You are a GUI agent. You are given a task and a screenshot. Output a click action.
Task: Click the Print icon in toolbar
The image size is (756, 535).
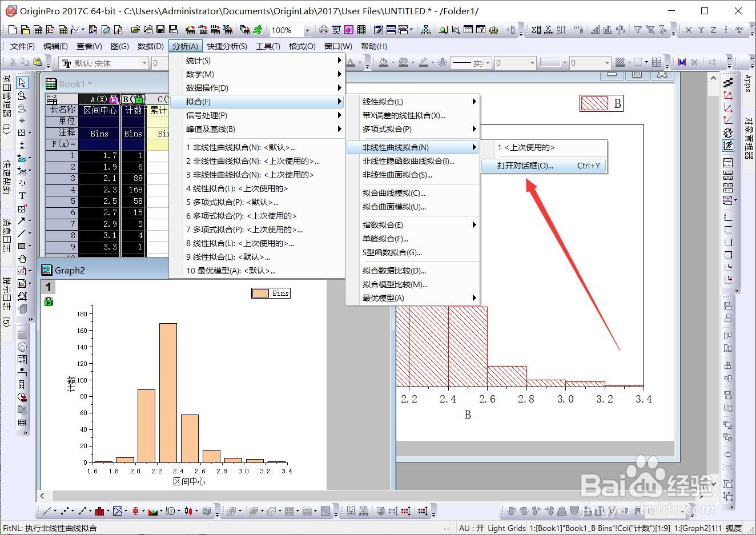(x=324, y=30)
